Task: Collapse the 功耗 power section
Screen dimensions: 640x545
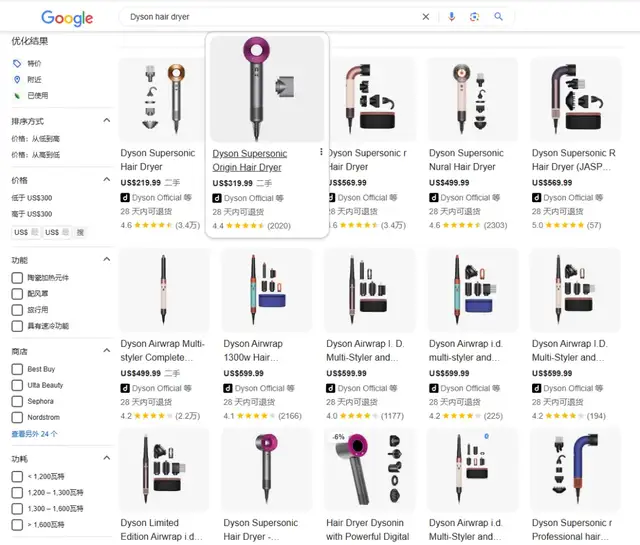Action: point(107,458)
